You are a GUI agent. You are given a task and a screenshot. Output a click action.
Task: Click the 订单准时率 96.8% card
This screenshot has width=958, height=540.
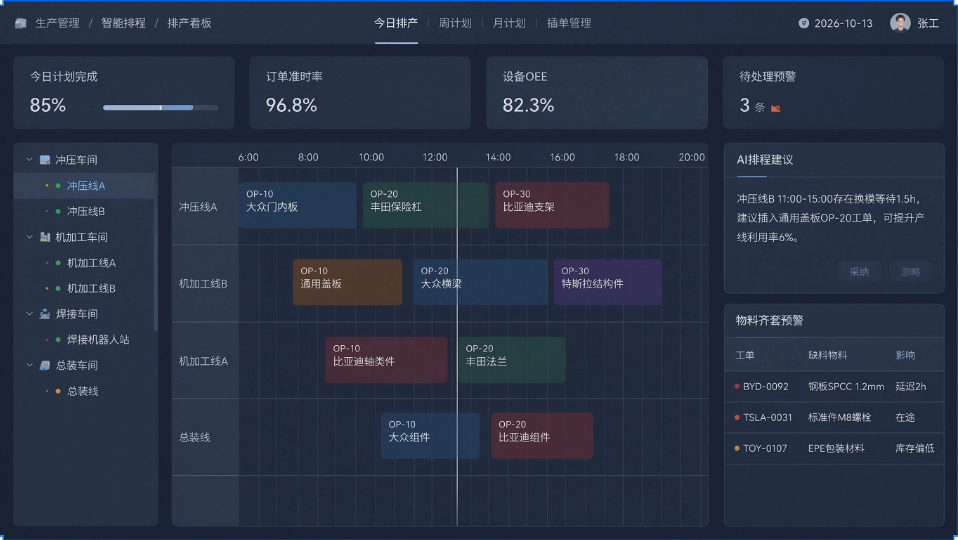(360, 93)
